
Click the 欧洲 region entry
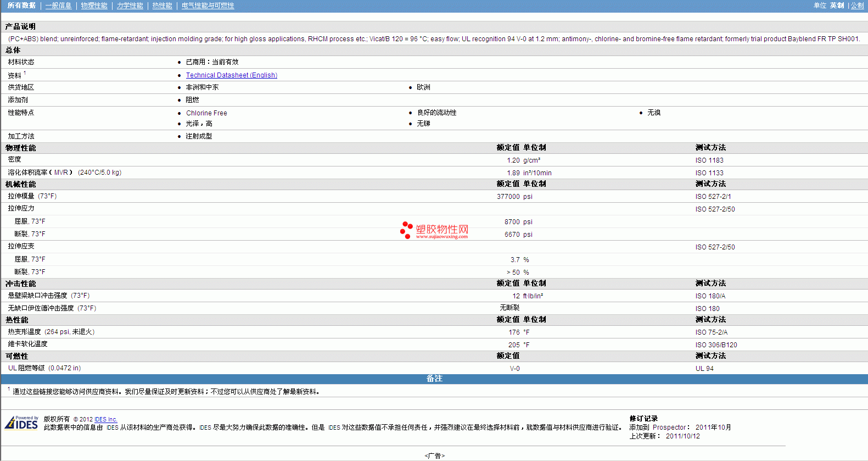pyautogui.click(x=423, y=87)
